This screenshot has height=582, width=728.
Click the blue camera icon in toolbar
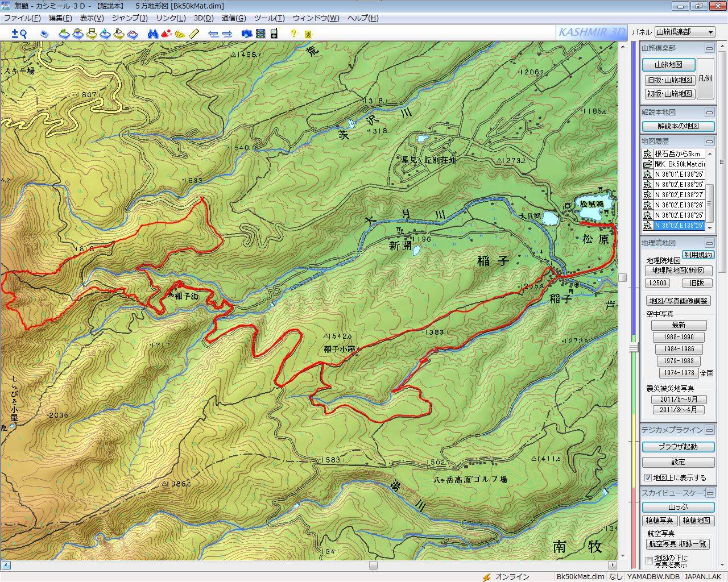(247, 34)
